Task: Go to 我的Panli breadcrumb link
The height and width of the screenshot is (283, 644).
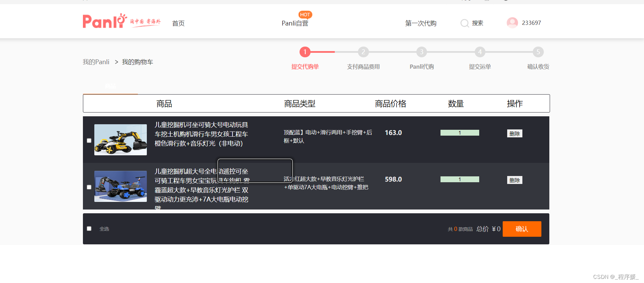Action: (x=96, y=62)
